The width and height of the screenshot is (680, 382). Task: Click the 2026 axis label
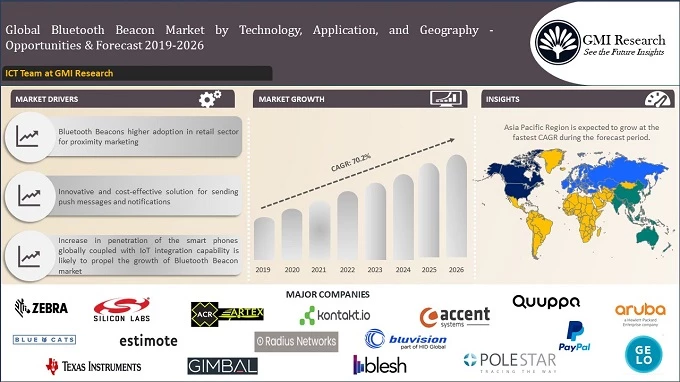(x=456, y=270)
